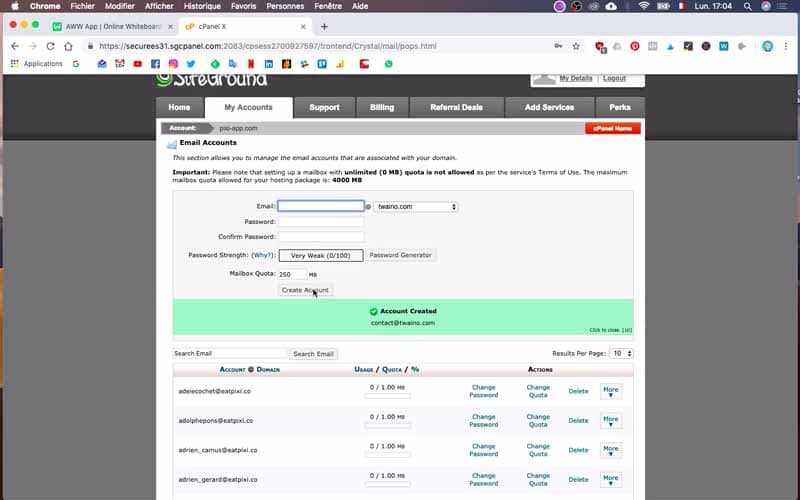This screenshot has height=500, width=800.
Task: Go to cPanel Home
Action: (x=612, y=128)
